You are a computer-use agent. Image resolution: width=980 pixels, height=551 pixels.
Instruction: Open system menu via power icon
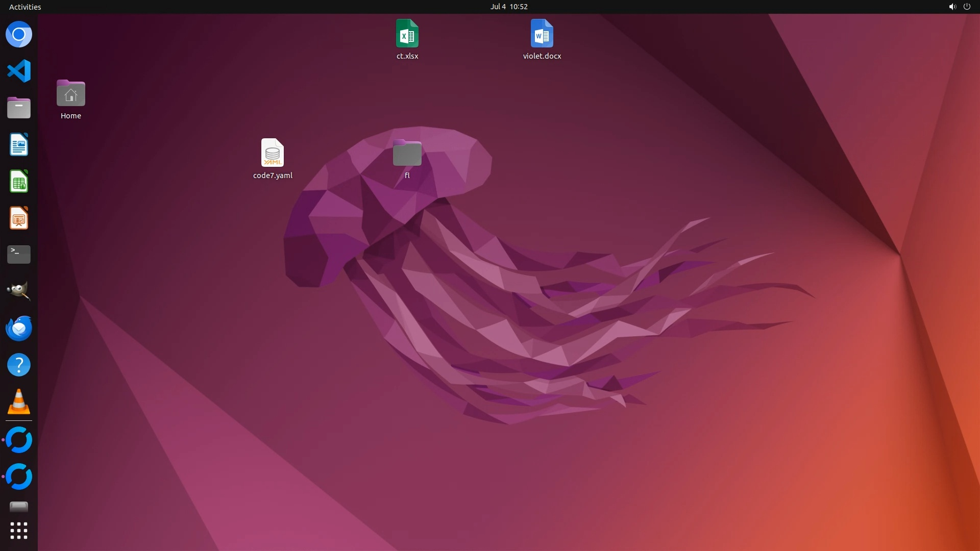(x=966, y=7)
